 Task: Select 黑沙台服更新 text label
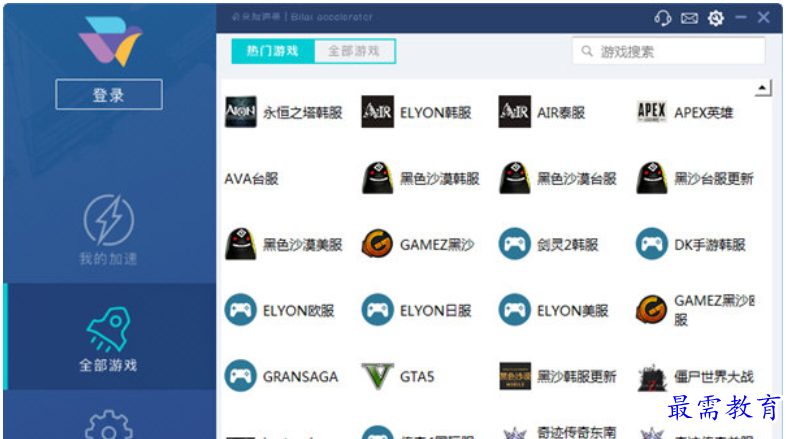point(714,178)
